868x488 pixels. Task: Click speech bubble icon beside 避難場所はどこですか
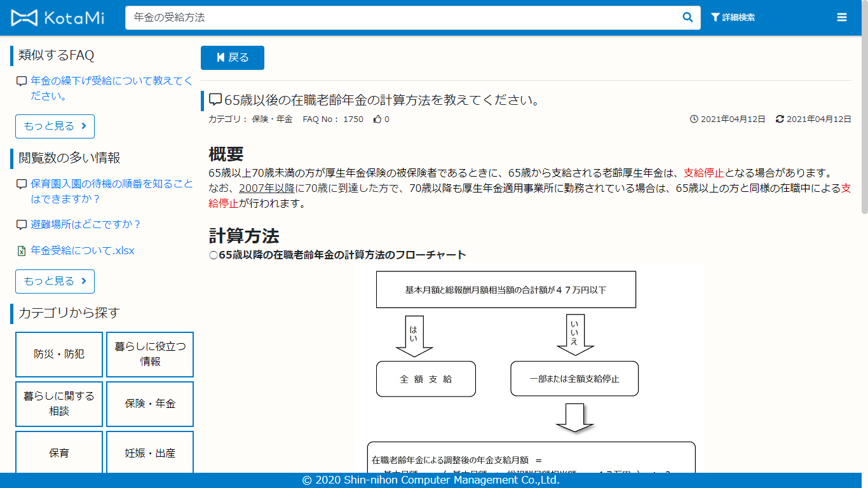click(x=22, y=225)
